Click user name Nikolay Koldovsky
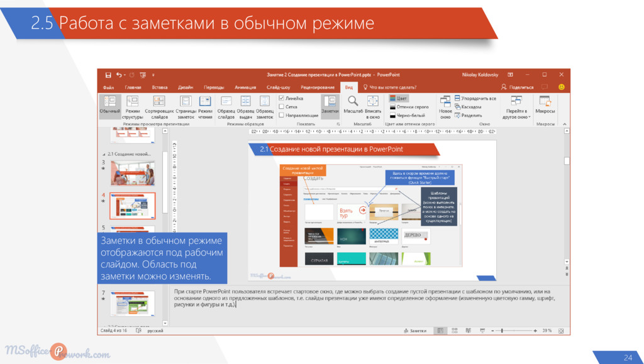Viewport: 644px width, 364px height. tap(480, 75)
